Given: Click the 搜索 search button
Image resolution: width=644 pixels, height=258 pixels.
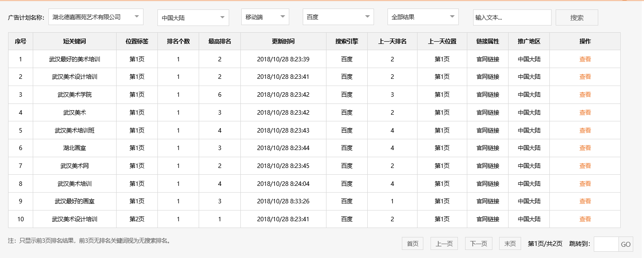Looking at the screenshot, I should click(x=577, y=17).
